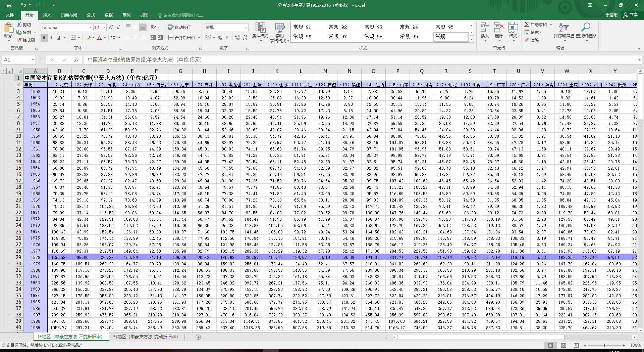The height and width of the screenshot is (352, 644).
Task: Click the Share button
Action: (631, 15)
